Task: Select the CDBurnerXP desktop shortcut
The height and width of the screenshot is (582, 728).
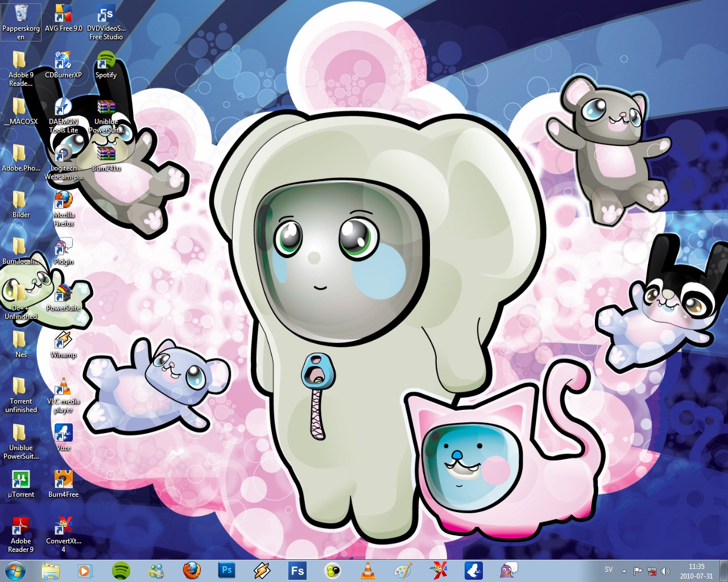Action: (x=63, y=61)
